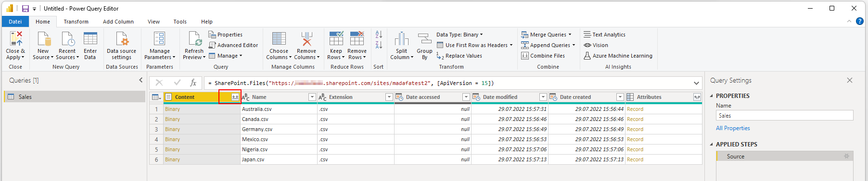Open the Extension column filter dropdown
Screen dimensions: 868x181
point(389,97)
